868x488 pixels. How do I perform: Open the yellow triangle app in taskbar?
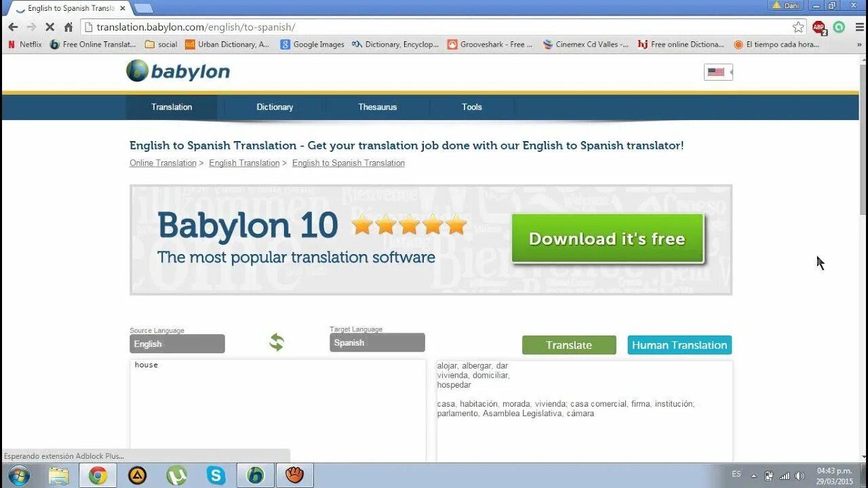click(137, 475)
